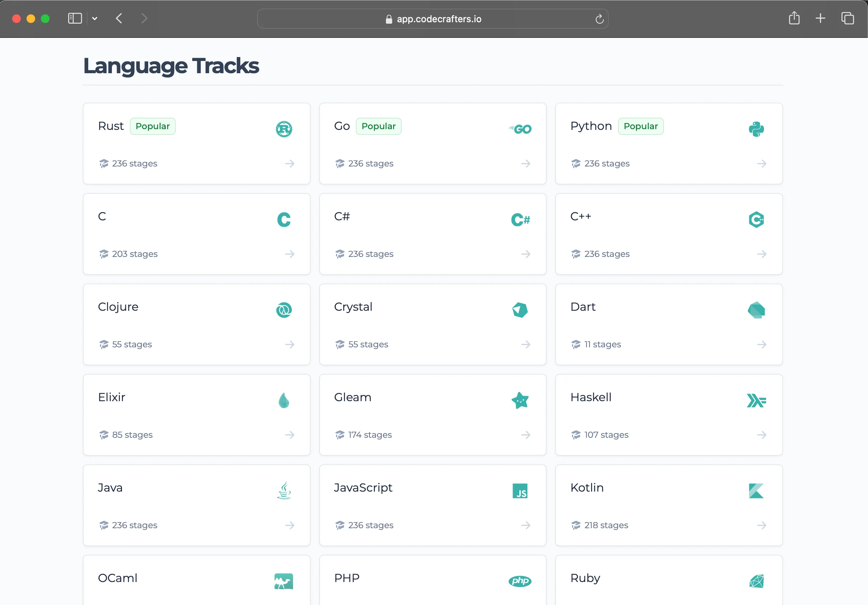Open the Java track with its arrow
The width and height of the screenshot is (868, 605).
point(290,525)
